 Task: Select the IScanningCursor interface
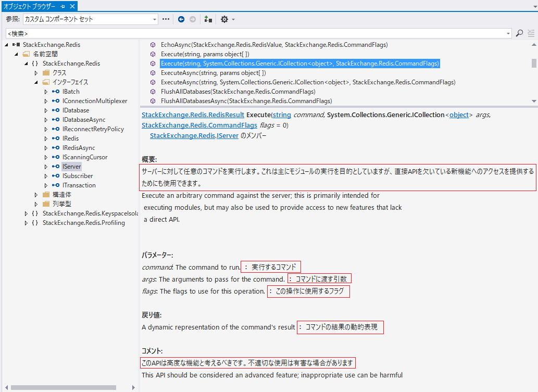(85, 157)
